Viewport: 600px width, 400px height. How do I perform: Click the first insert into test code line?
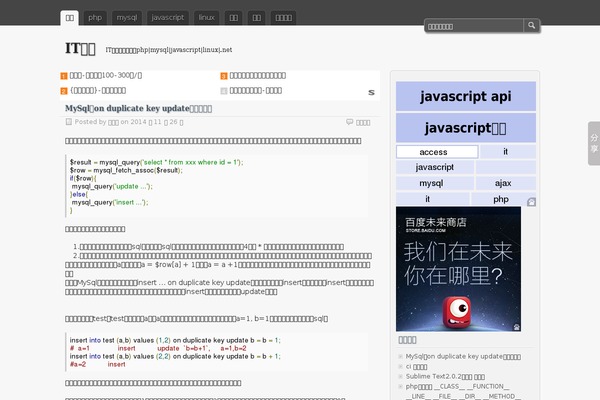(x=175, y=340)
